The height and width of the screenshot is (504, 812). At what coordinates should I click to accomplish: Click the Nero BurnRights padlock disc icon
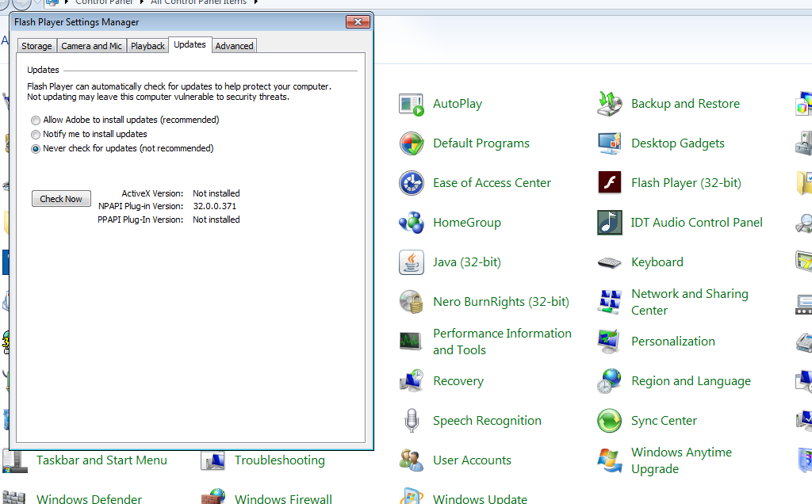tap(412, 302)
